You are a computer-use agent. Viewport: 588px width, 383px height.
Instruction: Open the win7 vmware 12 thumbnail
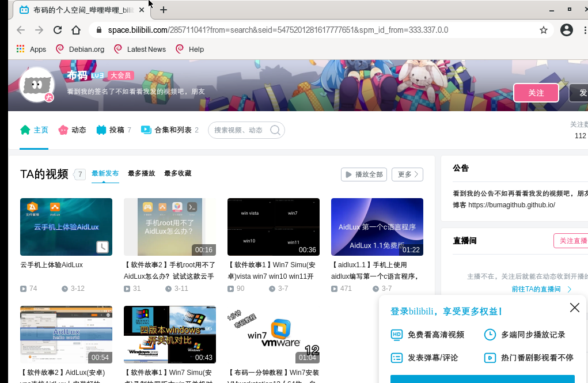coord(274,335)
